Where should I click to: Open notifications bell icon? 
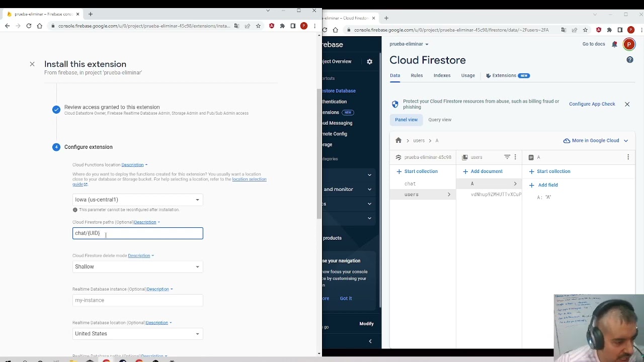pyautogui.click(x=614, y=44)
